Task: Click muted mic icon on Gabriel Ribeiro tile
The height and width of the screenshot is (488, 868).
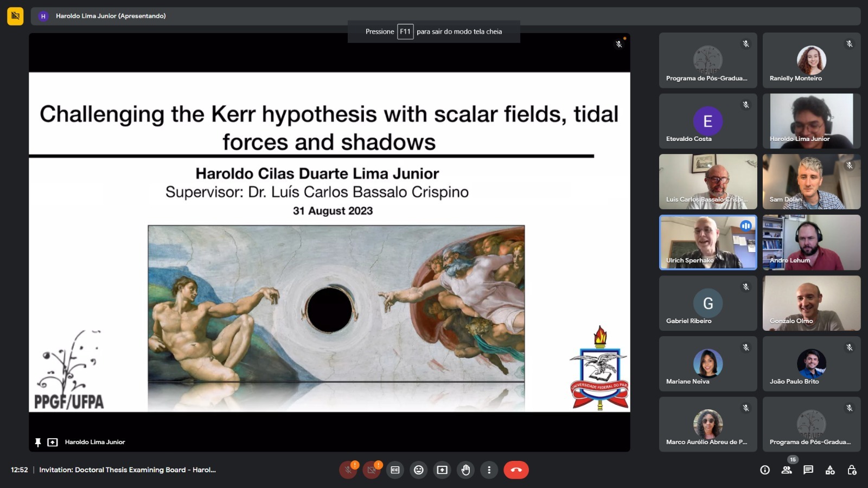Action: coord(746,287)
